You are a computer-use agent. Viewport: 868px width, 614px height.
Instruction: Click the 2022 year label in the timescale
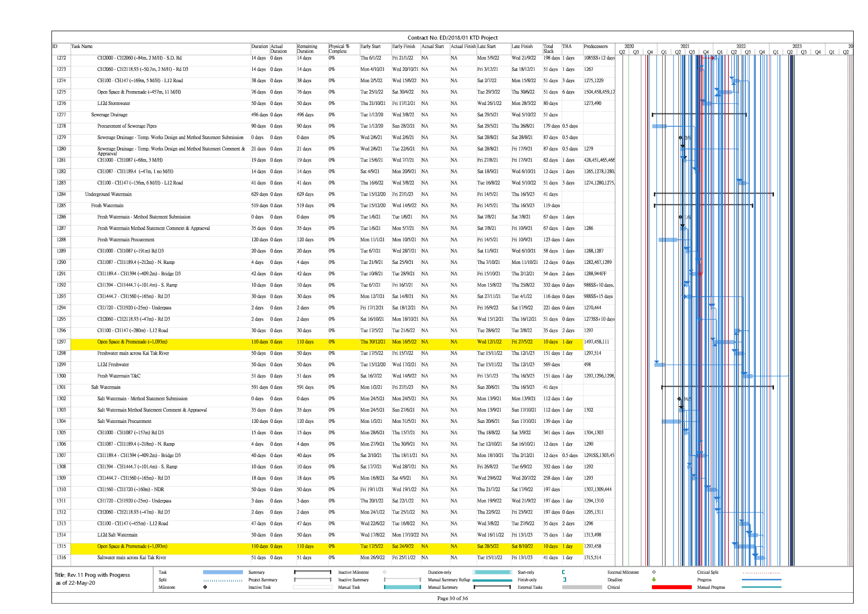click(x=740, y=46)
